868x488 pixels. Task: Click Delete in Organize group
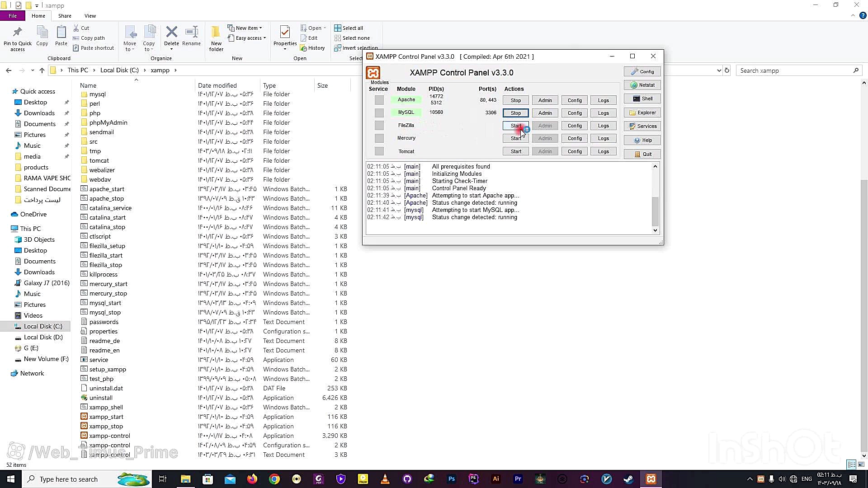point(171,38)
